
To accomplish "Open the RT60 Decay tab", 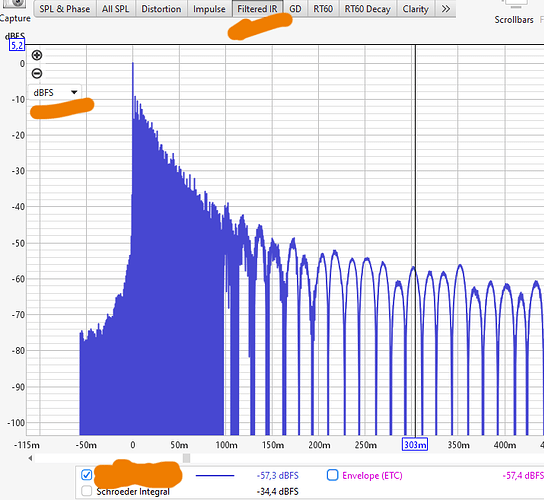I will [367, 9].
